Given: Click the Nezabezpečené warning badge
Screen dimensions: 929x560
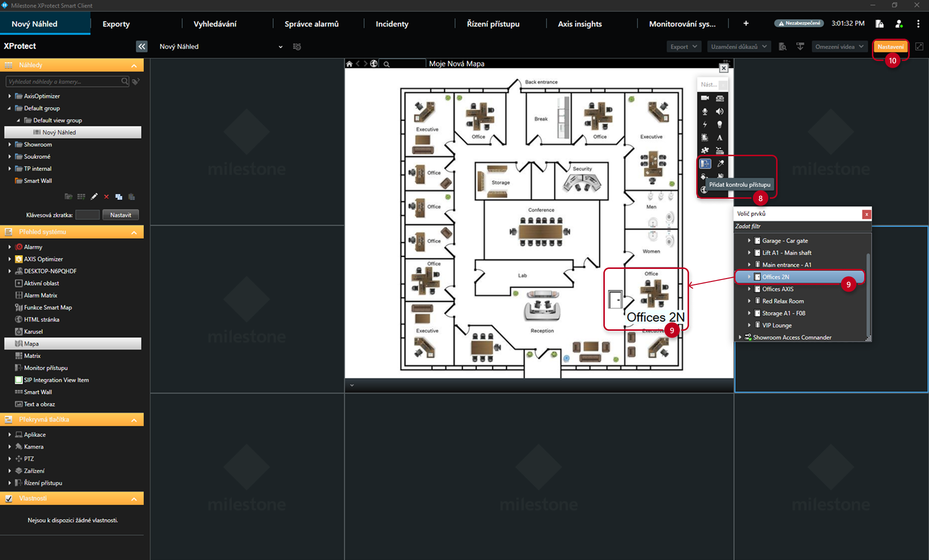Looking at the screenshot, I should 799,23.
